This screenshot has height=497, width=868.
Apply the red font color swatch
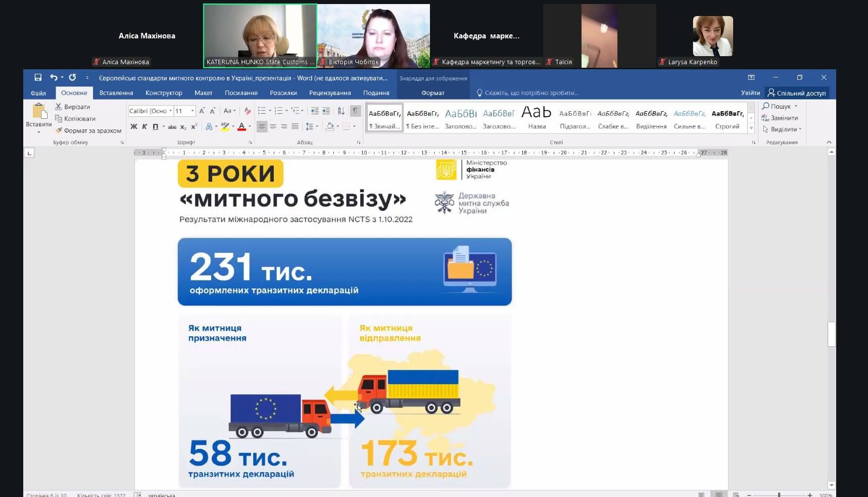(x=242, y=126)
